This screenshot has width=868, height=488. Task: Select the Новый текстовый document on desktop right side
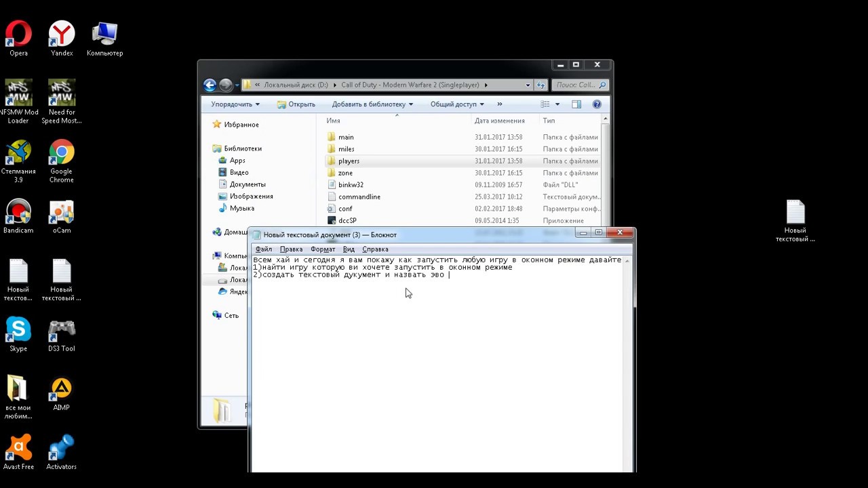click(795, 221)
